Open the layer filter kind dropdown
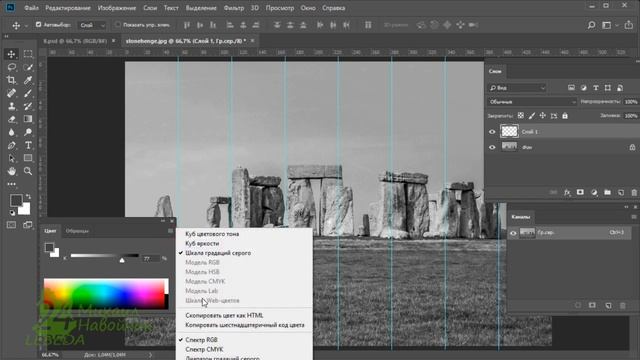This screenshot has height=360, width=640. click(x=517, y=88)
